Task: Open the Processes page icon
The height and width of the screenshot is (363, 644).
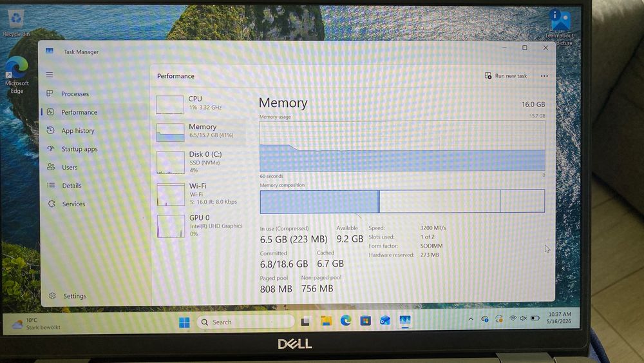Action: [50, 93]
